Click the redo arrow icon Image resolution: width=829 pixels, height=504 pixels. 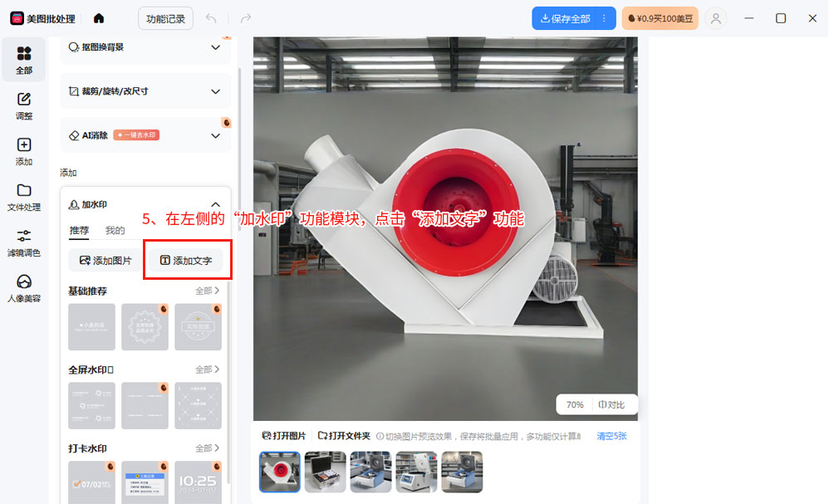tap(245, 18)
